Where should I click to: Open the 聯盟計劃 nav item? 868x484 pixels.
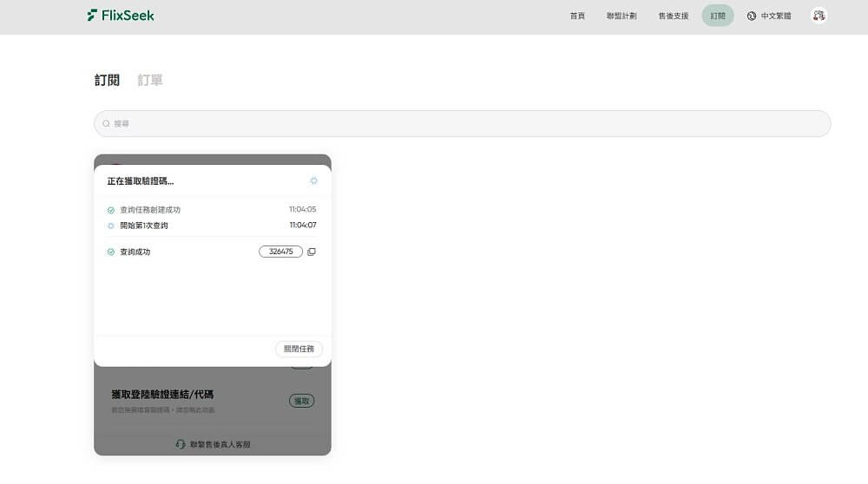click(621, 16)
